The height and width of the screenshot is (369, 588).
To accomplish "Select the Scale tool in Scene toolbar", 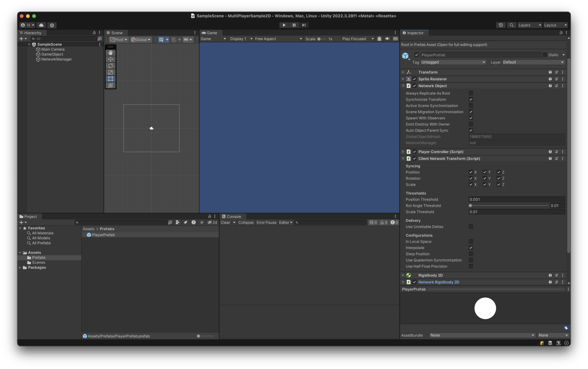I will click(111, 72).
